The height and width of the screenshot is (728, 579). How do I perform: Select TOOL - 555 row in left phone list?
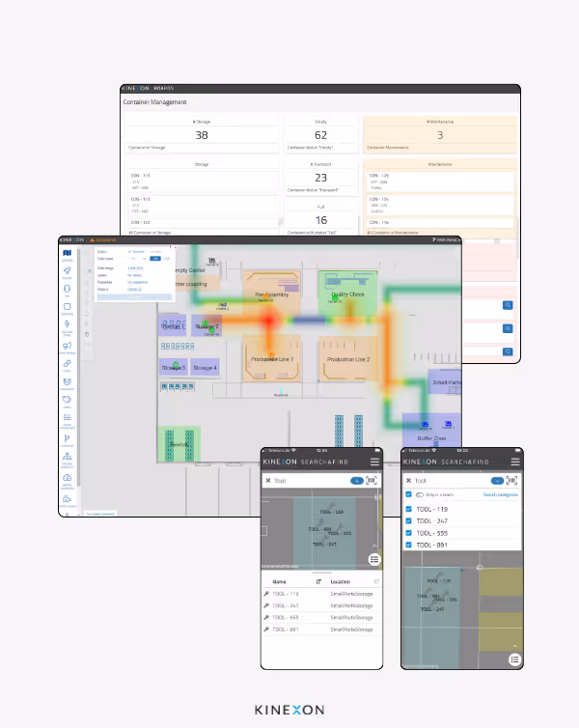(321, 618)
